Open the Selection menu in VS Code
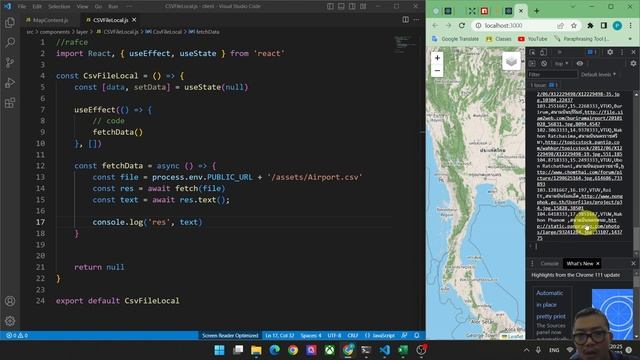This screenshot has width=640, height=360. (59, 7)
